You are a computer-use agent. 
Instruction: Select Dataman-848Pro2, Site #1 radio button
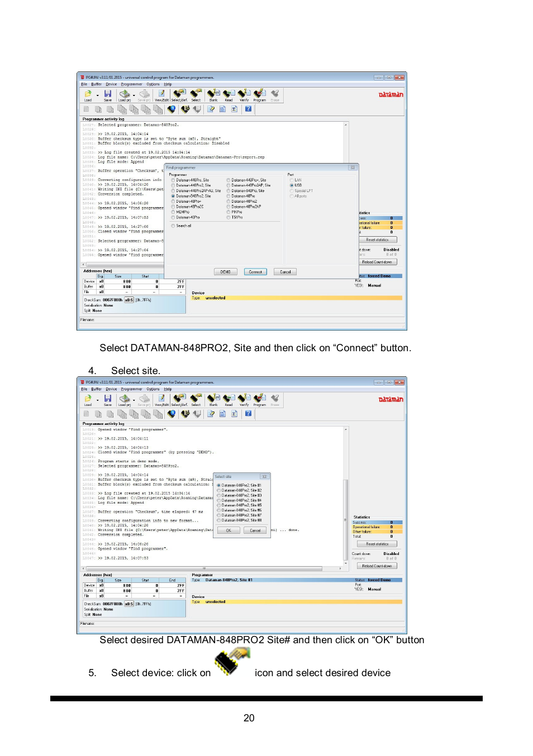point(218,486)
